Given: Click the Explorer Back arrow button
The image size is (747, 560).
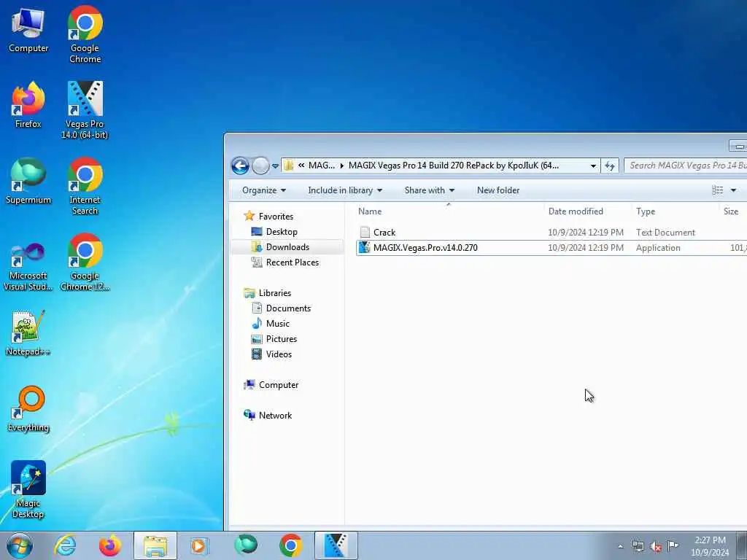Looking at the screenshot, I should coord(240,166).
